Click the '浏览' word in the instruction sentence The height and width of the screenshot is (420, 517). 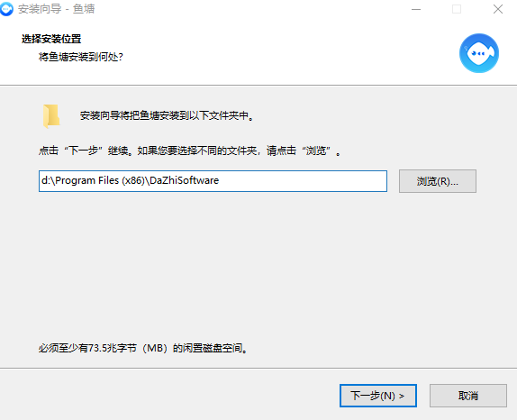coord(316,151)
